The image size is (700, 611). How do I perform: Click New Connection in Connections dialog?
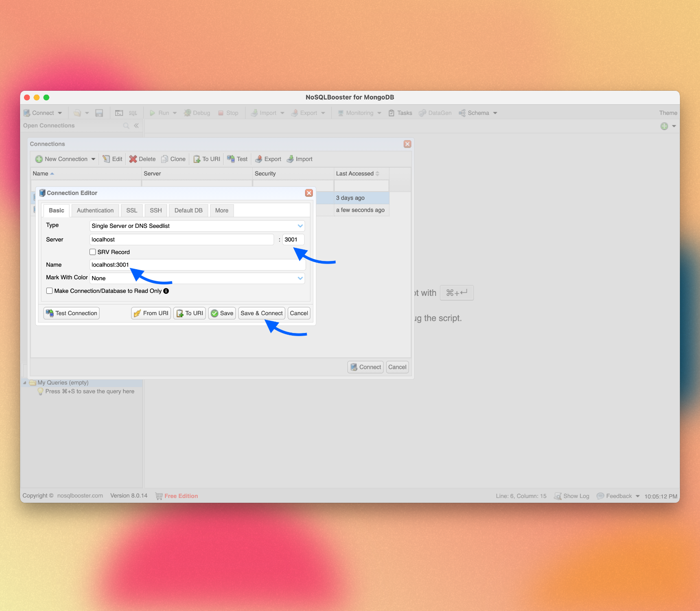pyautogui.click(x=62, y=159)
